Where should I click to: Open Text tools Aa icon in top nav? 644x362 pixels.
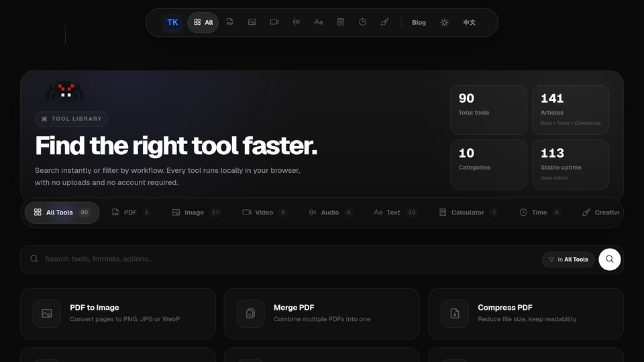point(318,22)
